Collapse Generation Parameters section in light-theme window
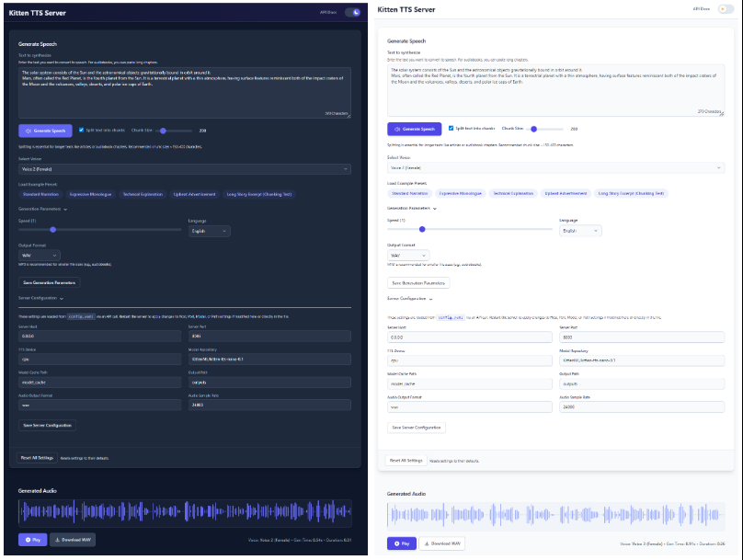The image size is (743, 560). (x=412, y=208)
